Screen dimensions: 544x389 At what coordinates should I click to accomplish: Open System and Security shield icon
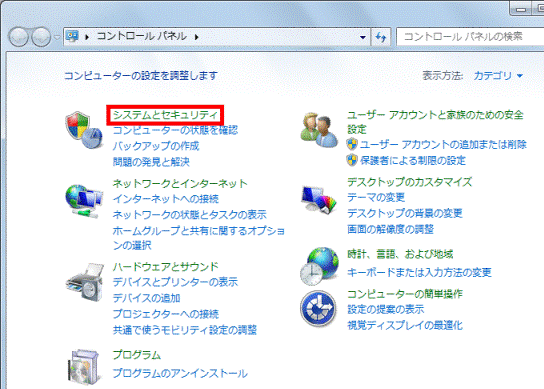[x=84, y=130]
